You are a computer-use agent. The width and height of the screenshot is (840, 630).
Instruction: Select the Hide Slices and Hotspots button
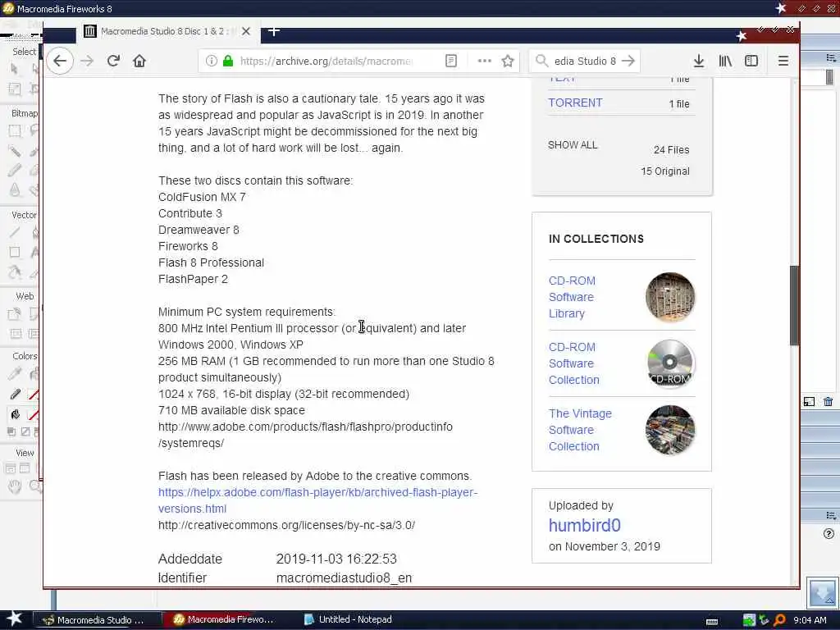tap(16, 334)
